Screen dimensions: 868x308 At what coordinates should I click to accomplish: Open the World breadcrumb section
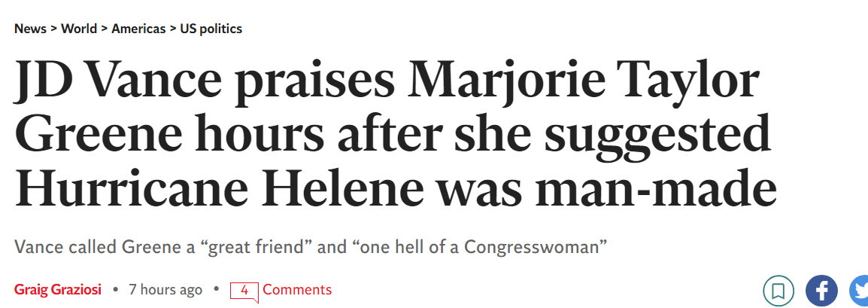click(x=79, y=29)
